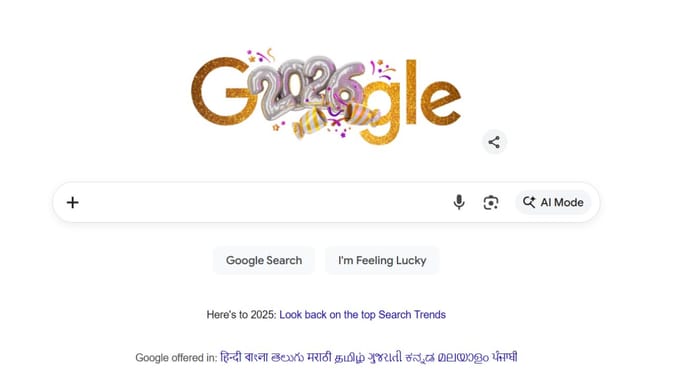Open Look back on top Search Trends
This screenshot has height=379, width=674.
pyautogui.click(x=362, y=315)
